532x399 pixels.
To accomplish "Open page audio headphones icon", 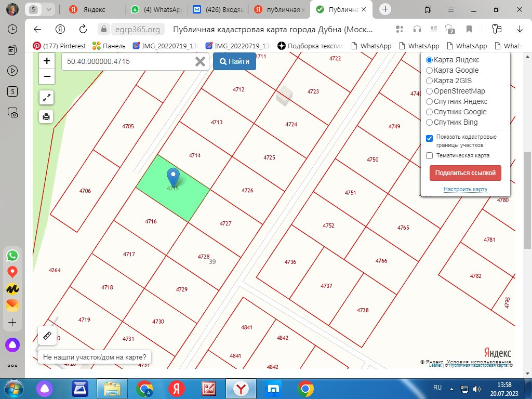I will (x=417, y=30).
